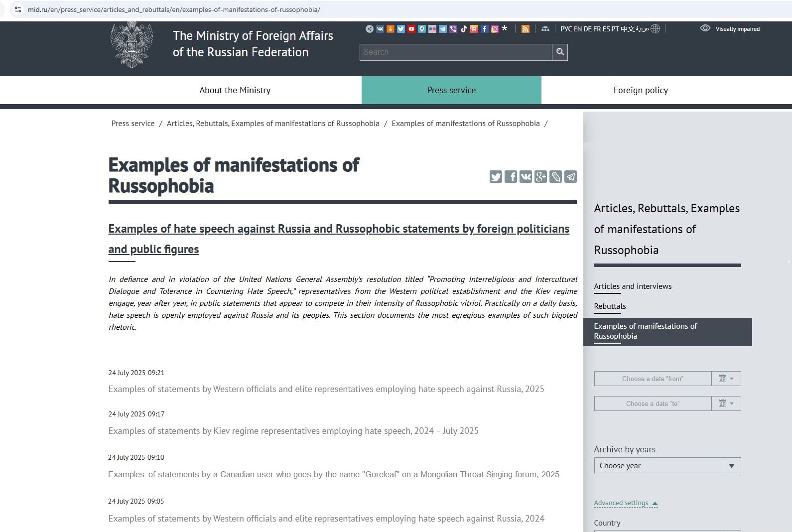This screenshot has width=792, height=532.
Task: Share this article on Telegram
Action: coord(570,177)
